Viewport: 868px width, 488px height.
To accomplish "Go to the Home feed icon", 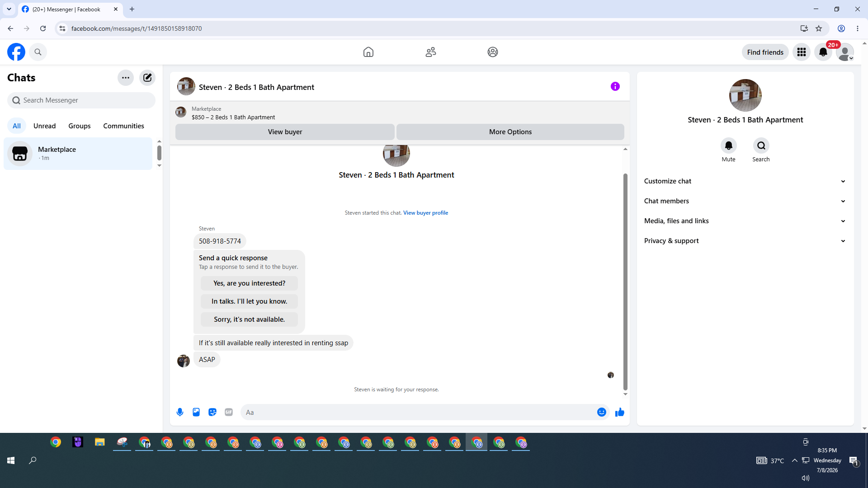I will pyautogui.click(x=368, y=52).
